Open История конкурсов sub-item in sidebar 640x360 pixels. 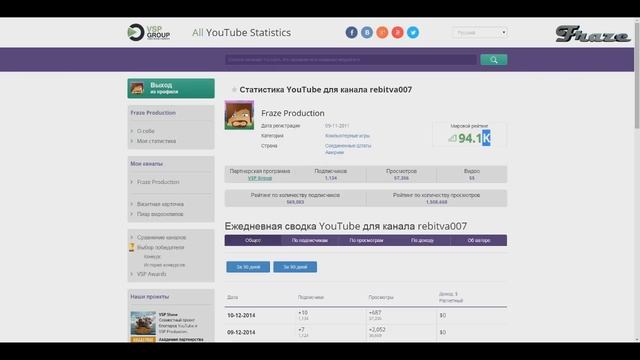click(164, 265)
